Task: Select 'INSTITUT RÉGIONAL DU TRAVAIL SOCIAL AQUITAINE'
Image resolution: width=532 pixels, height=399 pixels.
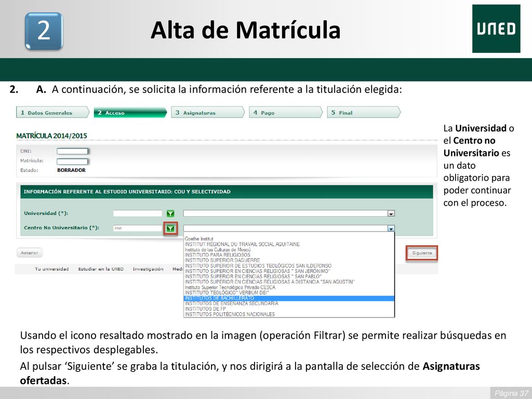Action: point(289,244)
